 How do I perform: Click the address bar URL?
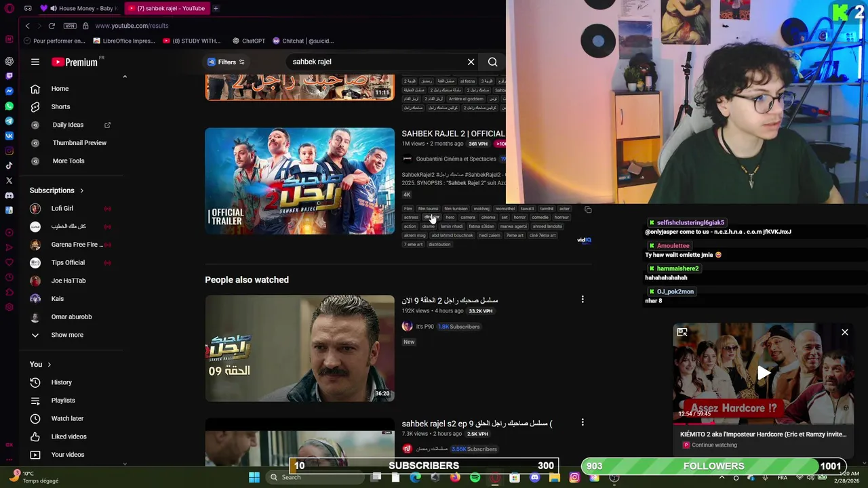point(132,26)
